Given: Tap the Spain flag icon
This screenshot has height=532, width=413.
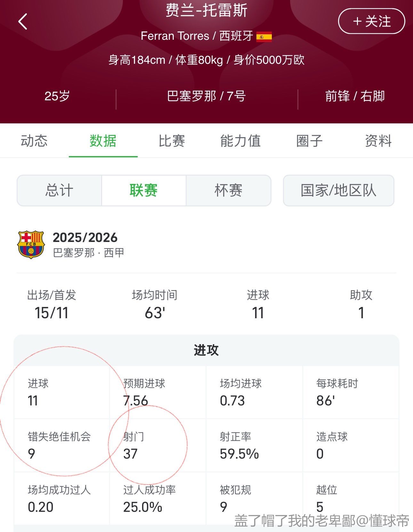Looking at the screenshot, I should [264, 37].
